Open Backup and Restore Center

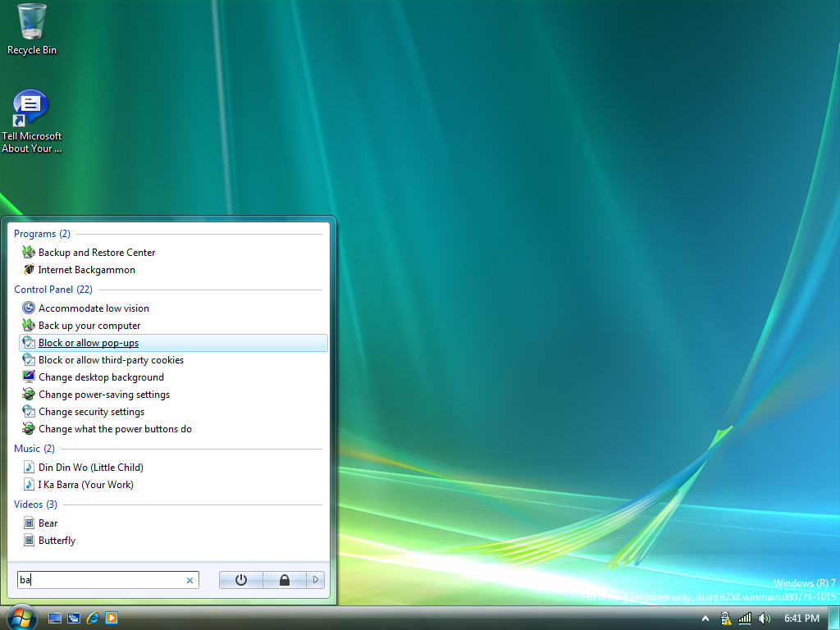[96, 253]
